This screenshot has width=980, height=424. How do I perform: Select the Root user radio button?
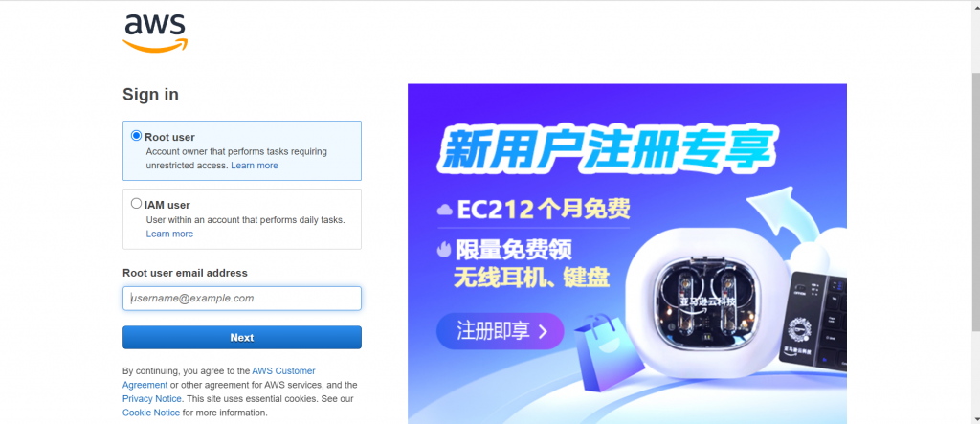(136, 136)
